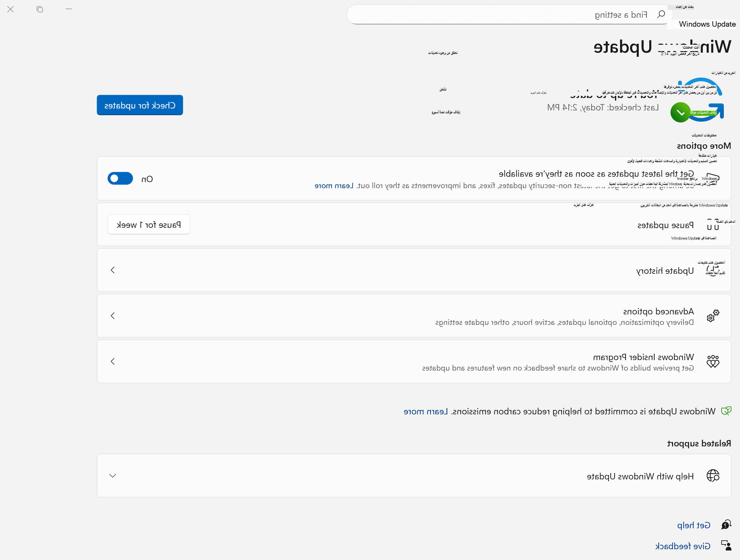Click the restore window button
Screen dimensions: 740x560
pos(40,10)
